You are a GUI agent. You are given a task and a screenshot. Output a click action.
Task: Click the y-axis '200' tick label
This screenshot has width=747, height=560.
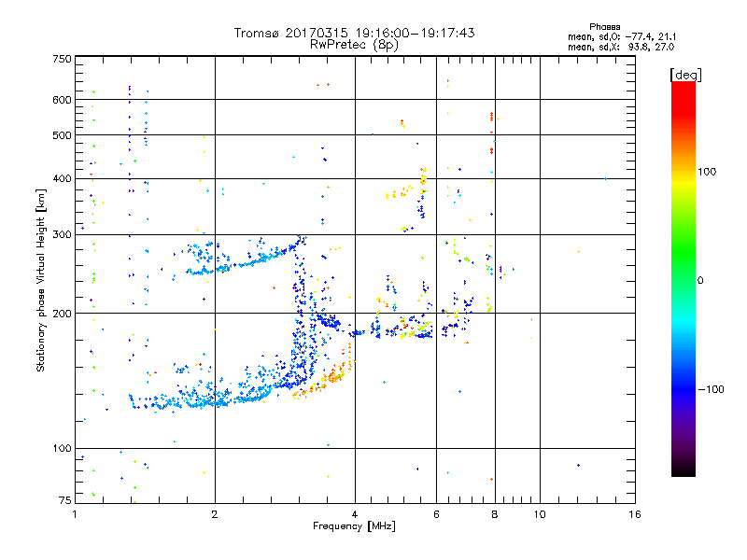pos(63,314)
